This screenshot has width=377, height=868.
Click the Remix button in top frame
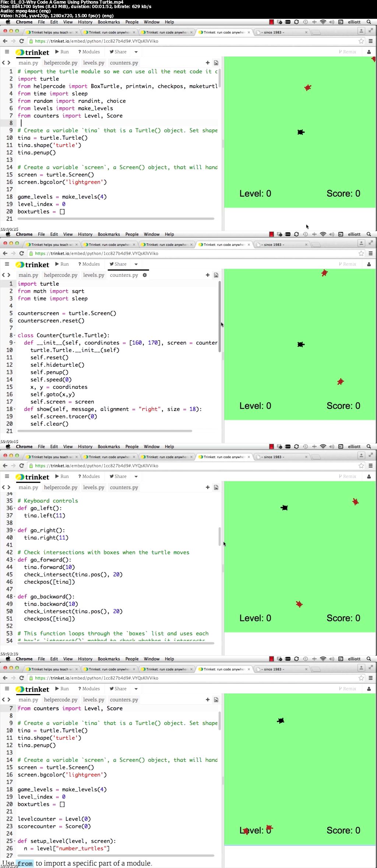348,52
